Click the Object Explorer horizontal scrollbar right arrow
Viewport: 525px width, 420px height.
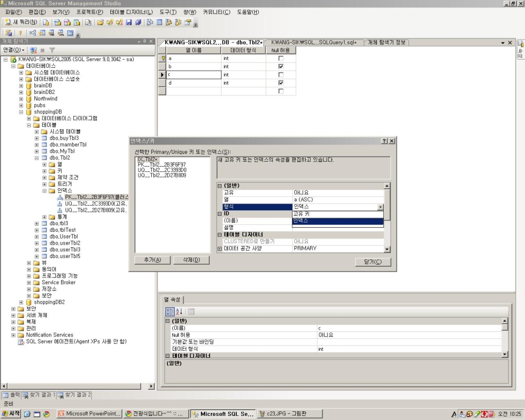coord(151,386)
